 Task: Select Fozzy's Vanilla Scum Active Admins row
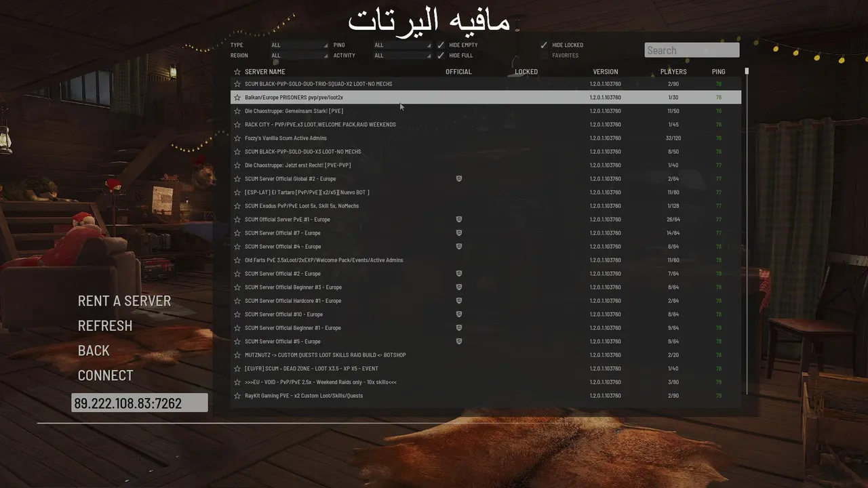486,138
